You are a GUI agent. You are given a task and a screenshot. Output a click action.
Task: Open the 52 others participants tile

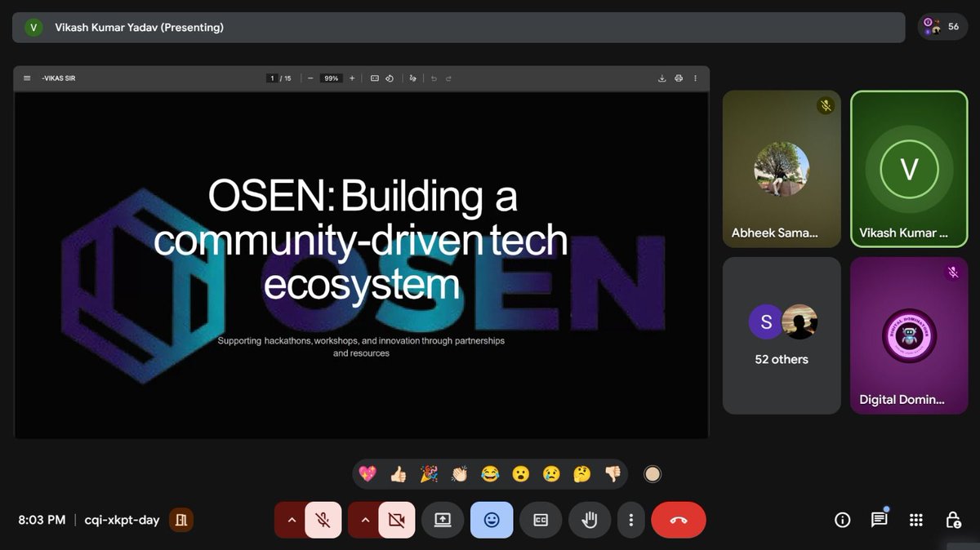click(x=782, y=335)
